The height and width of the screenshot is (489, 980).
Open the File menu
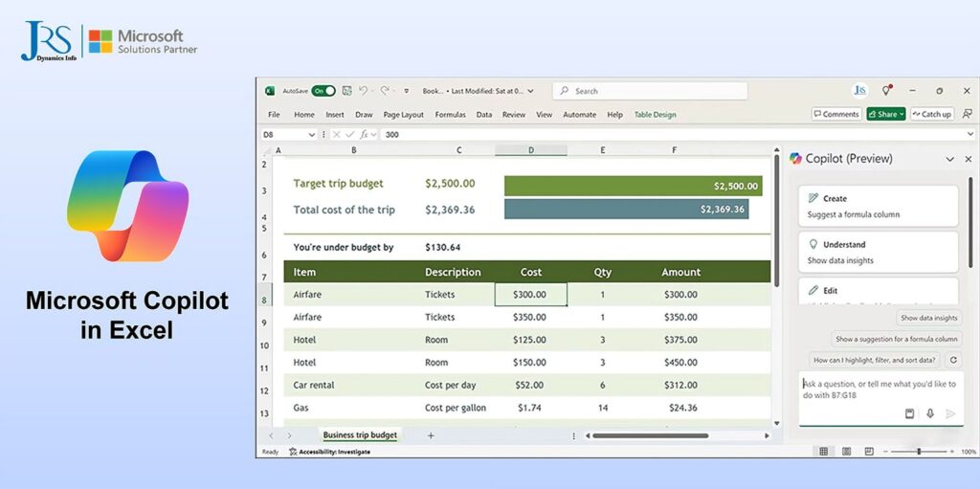(274, 115)
